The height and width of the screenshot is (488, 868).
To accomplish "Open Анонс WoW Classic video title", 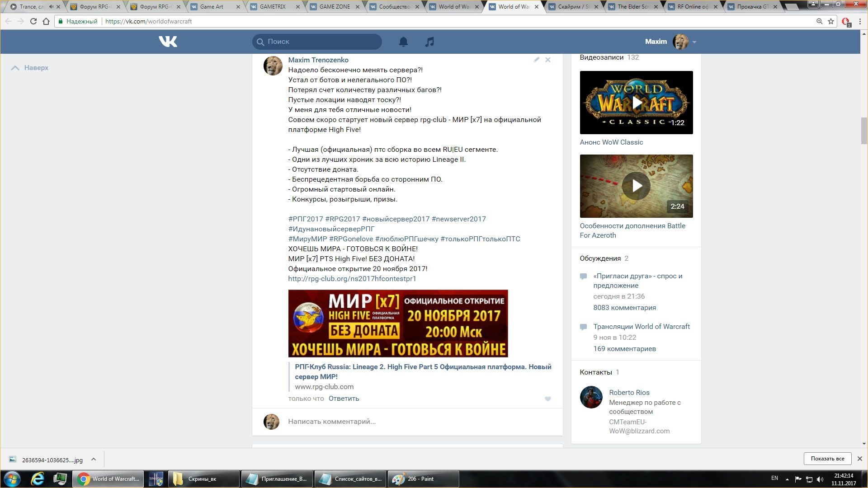I will click(611, 142).
